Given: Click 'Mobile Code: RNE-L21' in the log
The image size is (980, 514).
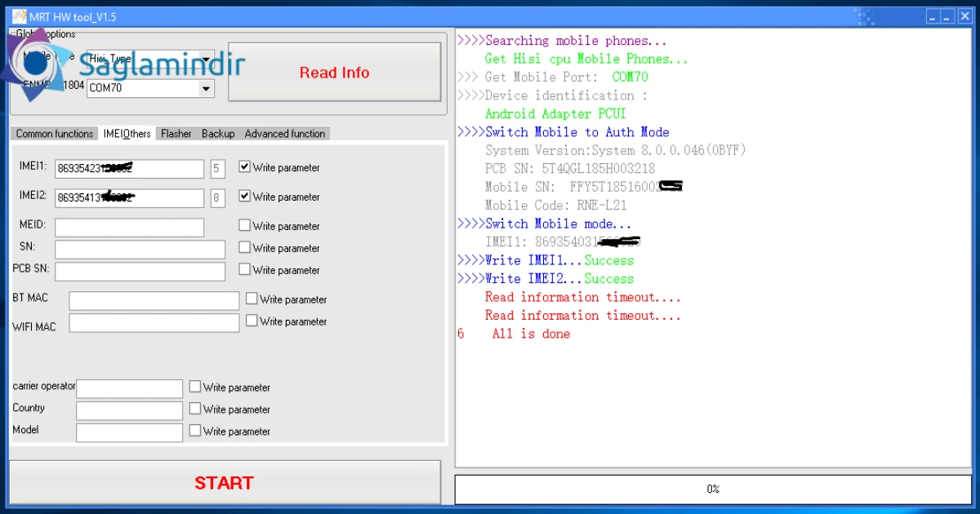Looking at the screenshot, I should click(x=556, y=206).
